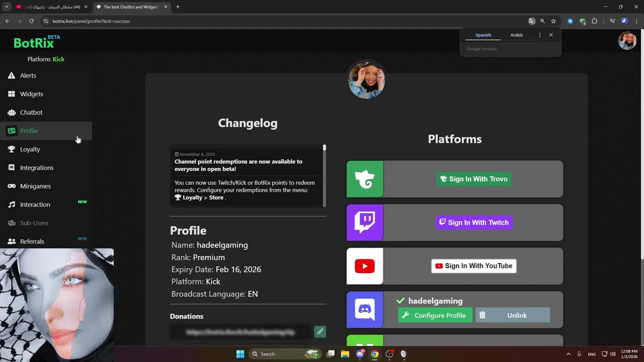Click the Chatbot robot icon
The width and height of the screenshot is (644, 362).
tap(12, 113)
